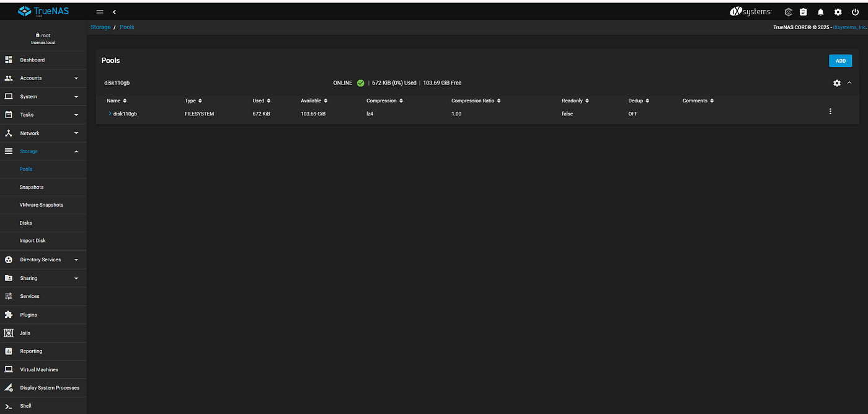Open three-dot actions for disk110gb dataset
The height and width of the screenshot is (414, 868).
(x=830, y=111)
